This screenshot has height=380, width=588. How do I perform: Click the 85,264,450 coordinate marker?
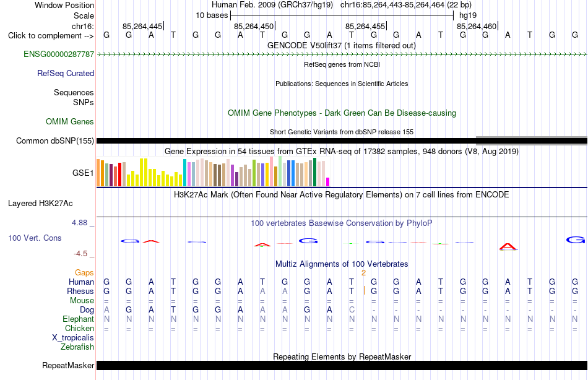click(254, 26)
